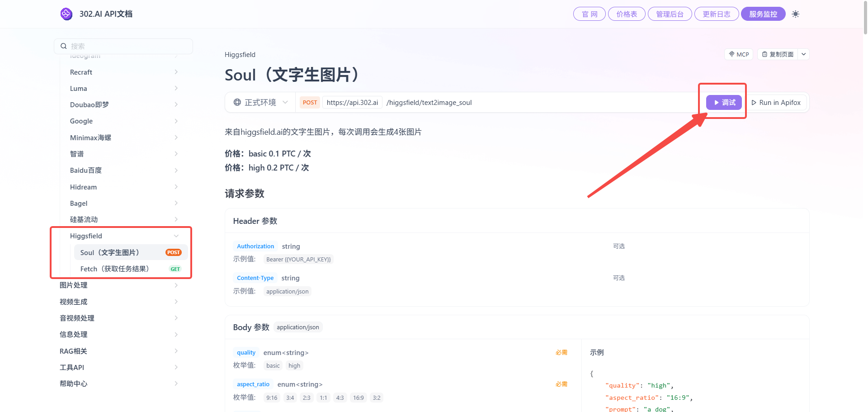The image size is (868, 412).
Task: Expand the Doubao即梦 sidebar group
Action: tap(124, 105)
